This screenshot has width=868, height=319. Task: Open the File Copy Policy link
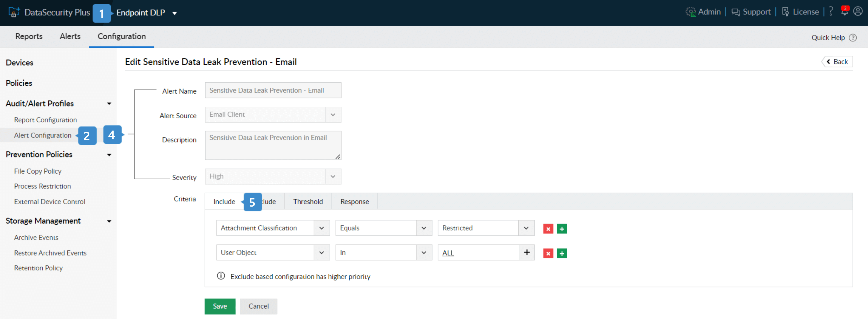click(38, 171)
